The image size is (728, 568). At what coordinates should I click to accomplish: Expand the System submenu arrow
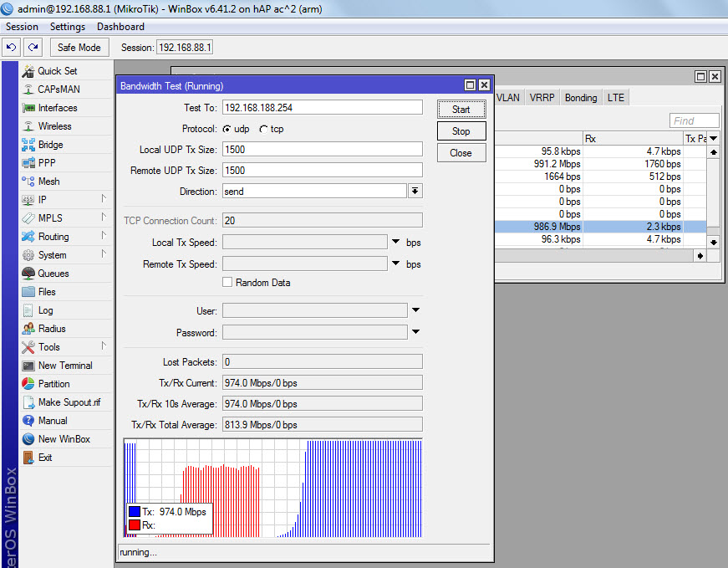click(x=104, y=253)
